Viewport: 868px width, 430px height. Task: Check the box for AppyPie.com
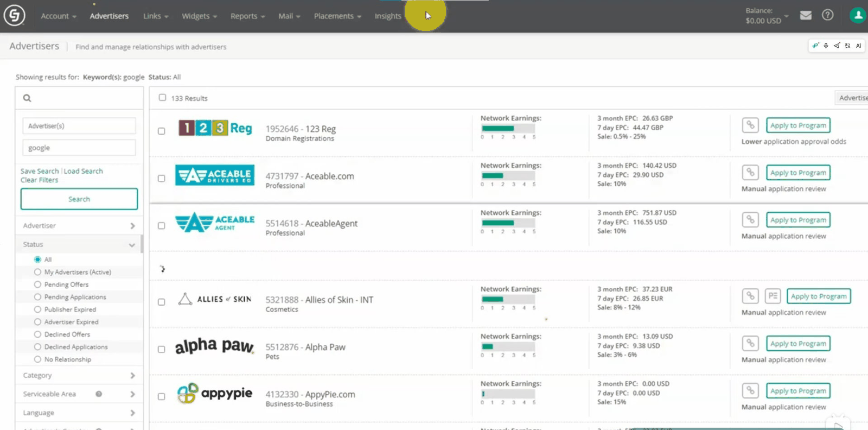coord(161,396)
